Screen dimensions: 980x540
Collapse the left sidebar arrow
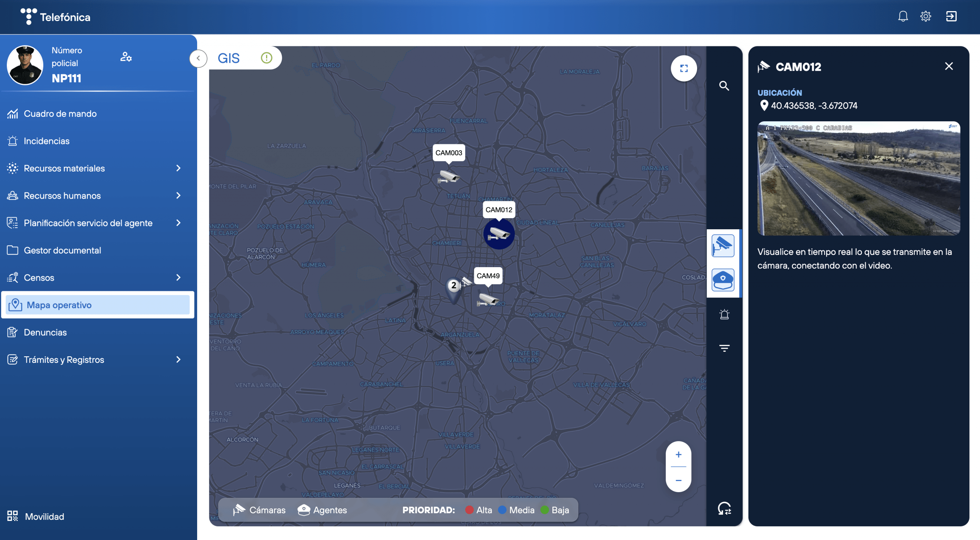(198, 59)
